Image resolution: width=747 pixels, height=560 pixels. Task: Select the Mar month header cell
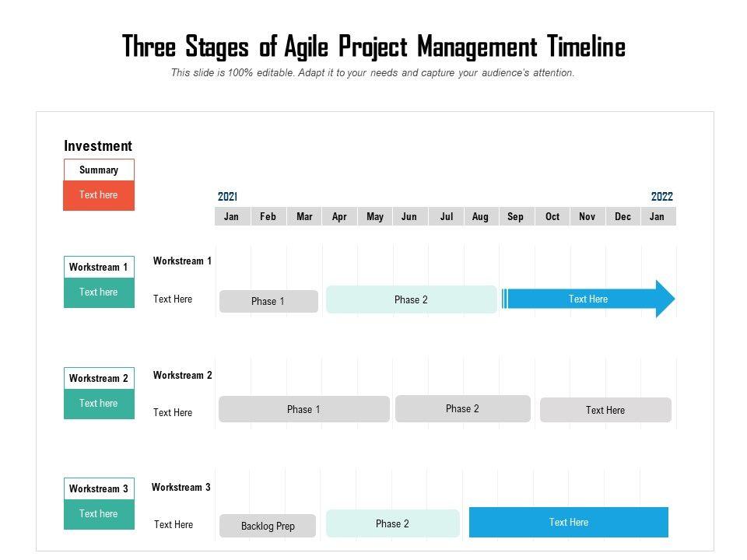(x=304, y=216)
